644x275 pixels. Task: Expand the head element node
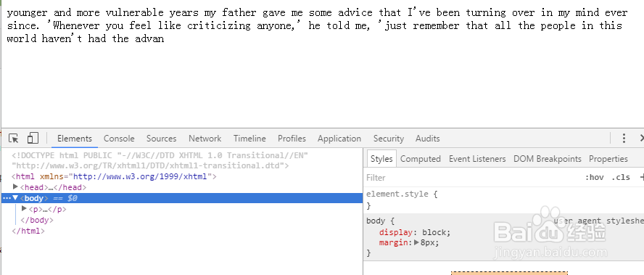tap(16, 187)
